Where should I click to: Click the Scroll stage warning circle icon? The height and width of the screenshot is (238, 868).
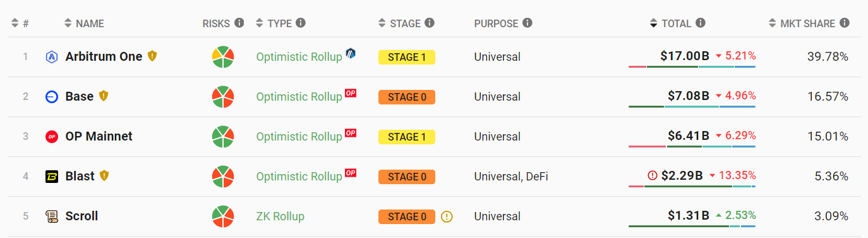click(x=447, y=216)
